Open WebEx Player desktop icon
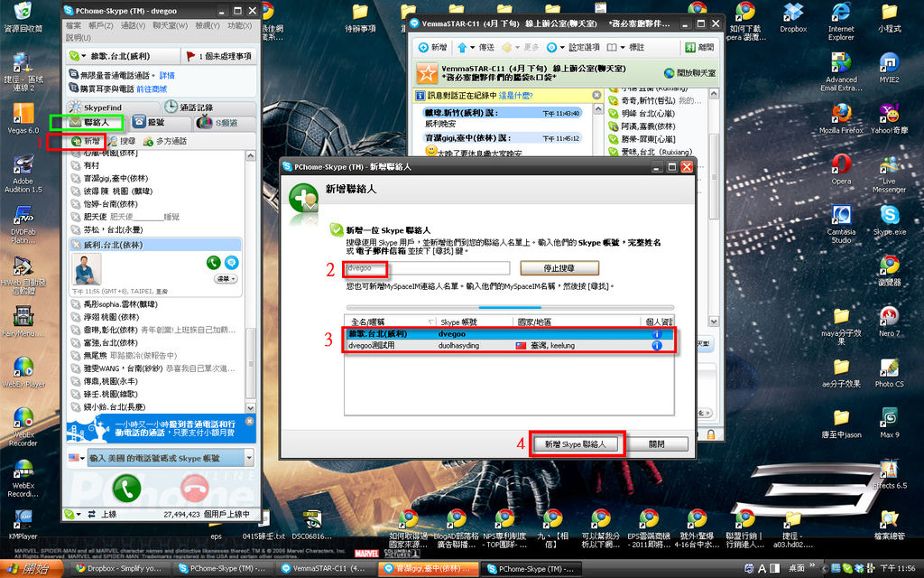This screenshot has width=924, height=578. [x=23, y=371]
